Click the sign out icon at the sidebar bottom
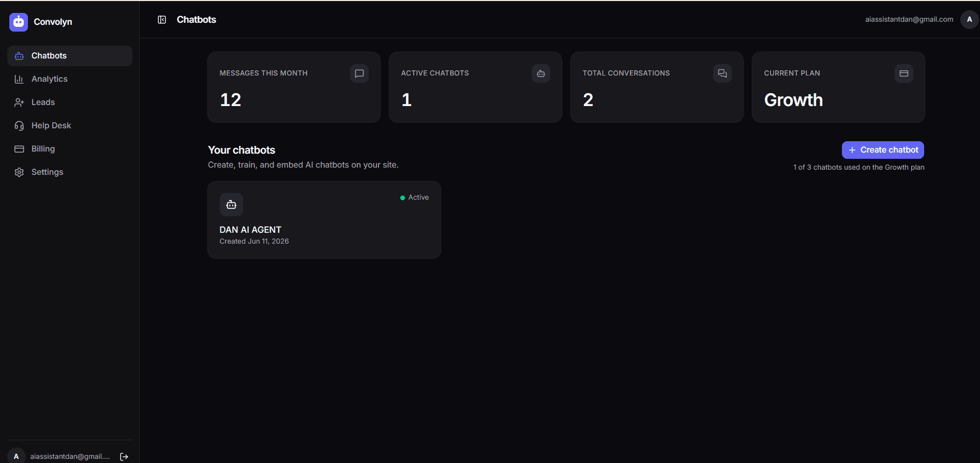The width and height of the screenshot is (980, 463). [x=124, y=456]
